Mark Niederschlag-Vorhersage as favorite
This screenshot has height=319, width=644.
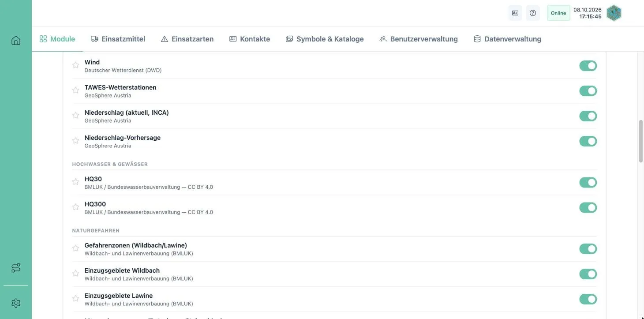pyautogui.click(x=75, y=141)
